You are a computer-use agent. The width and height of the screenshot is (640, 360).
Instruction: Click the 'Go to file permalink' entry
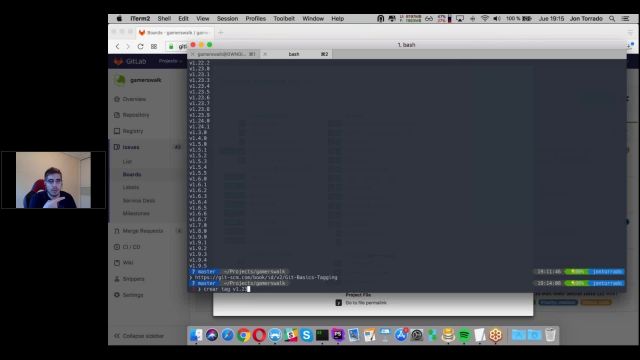366,303
